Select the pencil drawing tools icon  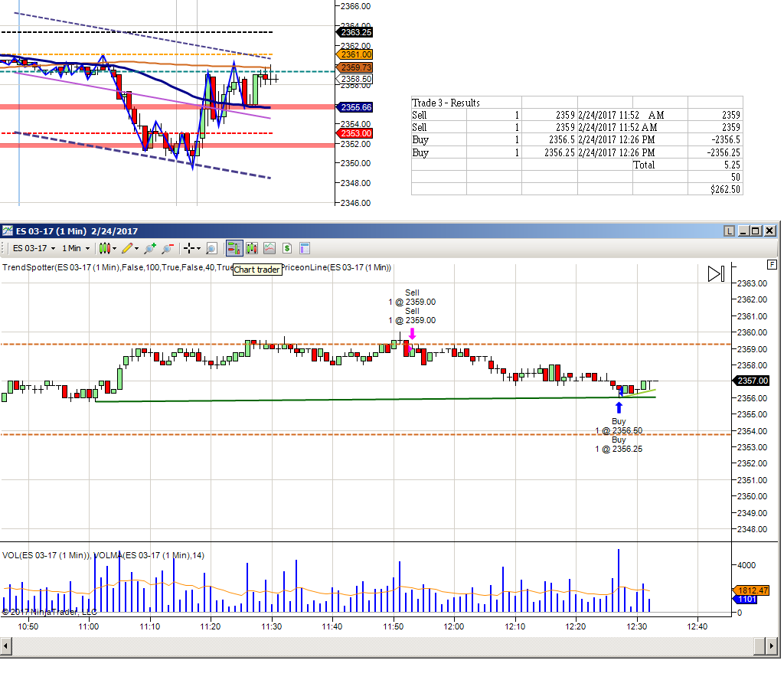(x=127, y=249)
